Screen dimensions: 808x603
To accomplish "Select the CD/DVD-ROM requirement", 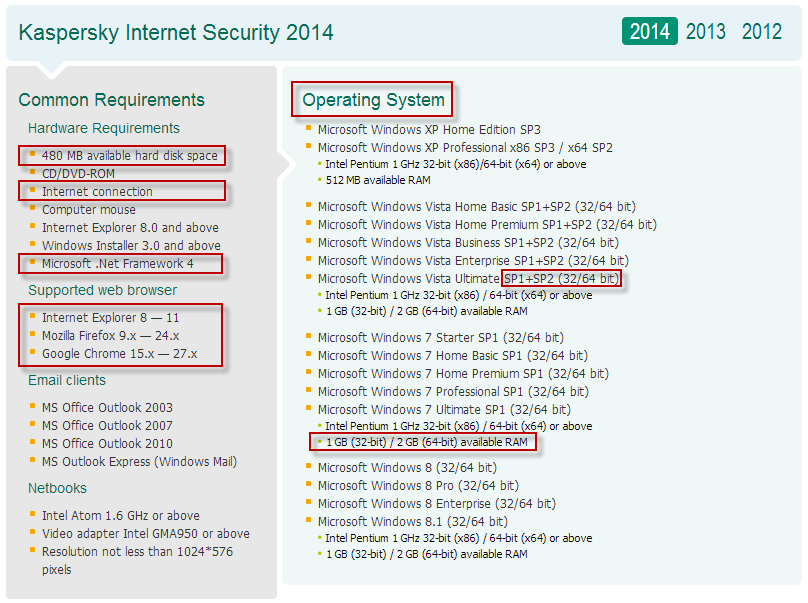I will click(x=78, y=174).
